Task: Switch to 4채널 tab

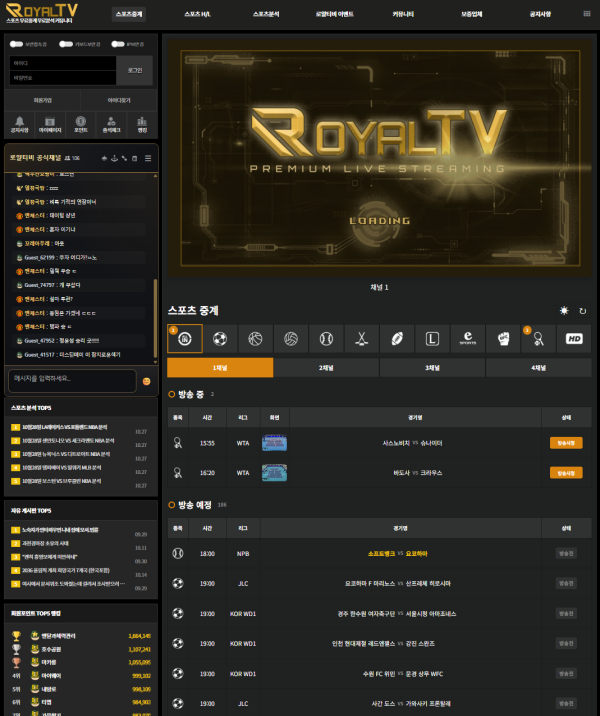Action: pyautogui.click(x=538, y=368)
